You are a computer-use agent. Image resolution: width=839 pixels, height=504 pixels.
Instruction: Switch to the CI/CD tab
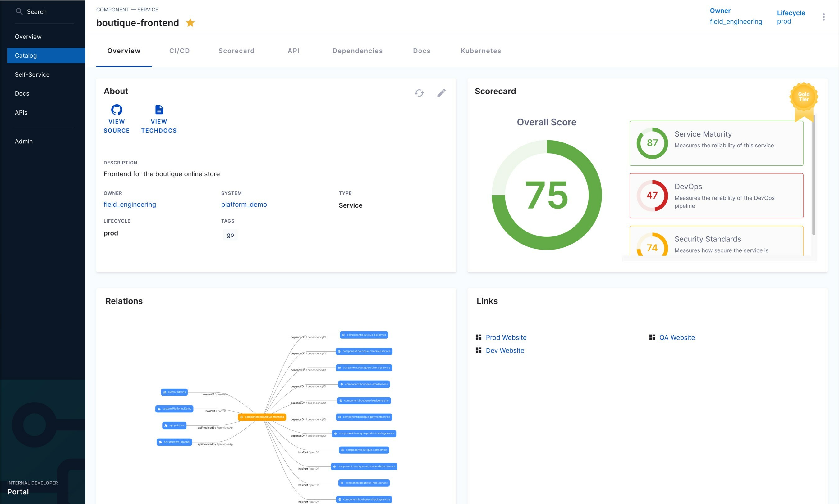point(180,51)
